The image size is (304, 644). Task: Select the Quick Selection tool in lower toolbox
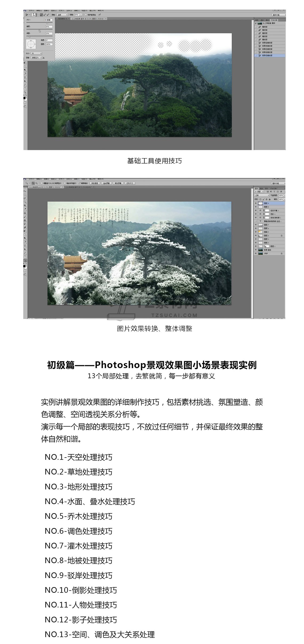click(x=25, y=202)
